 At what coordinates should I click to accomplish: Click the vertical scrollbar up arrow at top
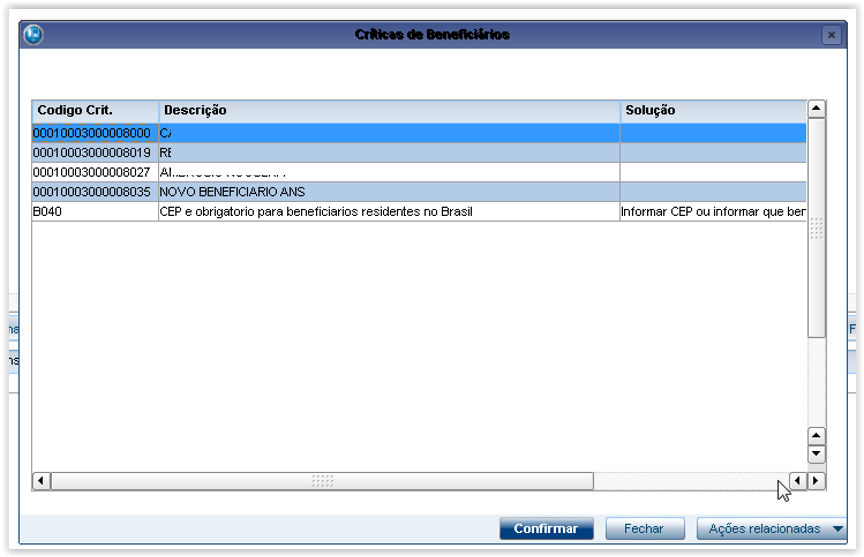coord(816,109)
